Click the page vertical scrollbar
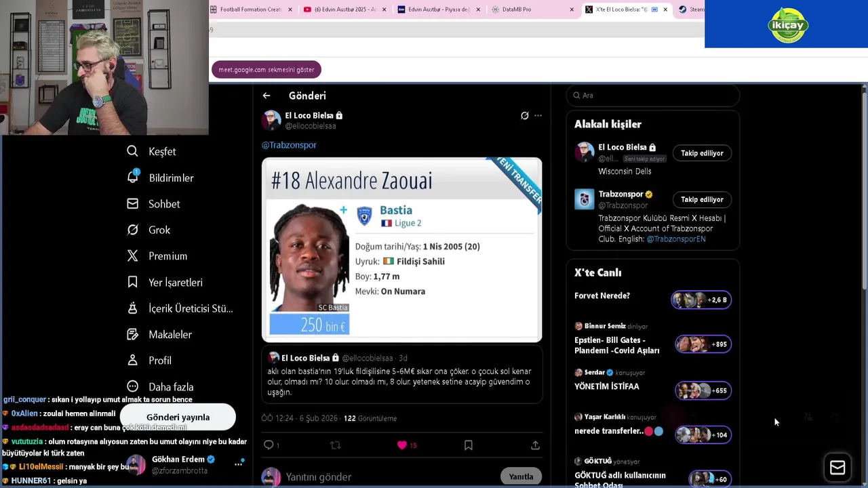Image resolution: width=868 pixels, height=488 pixels. 864,190
